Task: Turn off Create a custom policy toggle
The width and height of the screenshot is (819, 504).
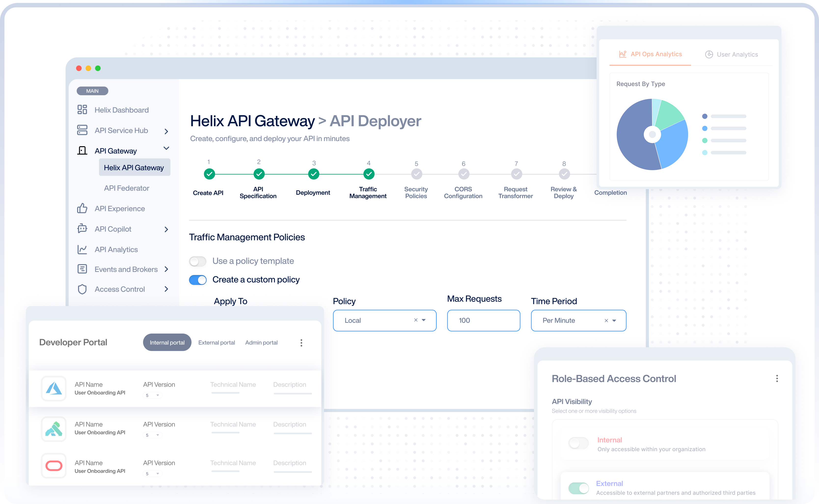Action: tap(198, 280)
